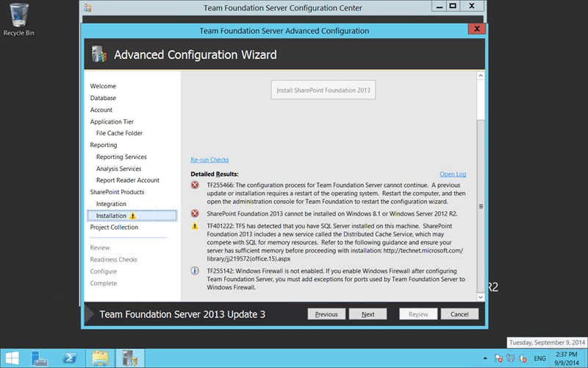This screenshot has height=368, width=588.
Task: Click the greyed-out Configure step
Action: [x=104, y=272]
